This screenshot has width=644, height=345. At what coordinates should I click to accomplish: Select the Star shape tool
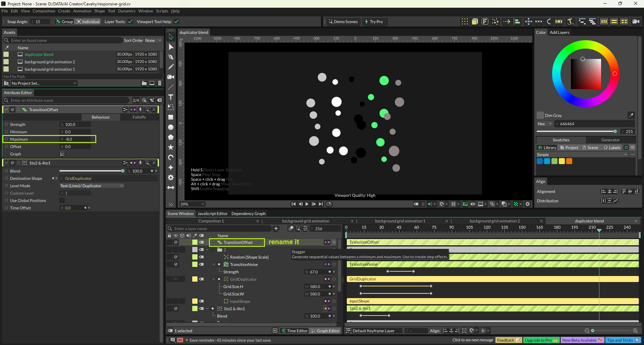[x=171, y=147]
